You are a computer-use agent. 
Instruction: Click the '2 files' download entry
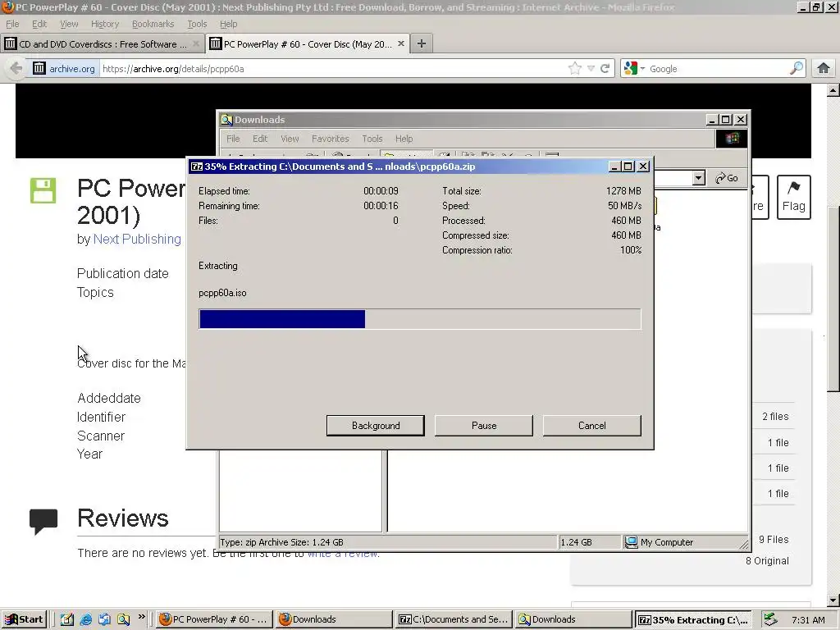click(x=775, y=416)
